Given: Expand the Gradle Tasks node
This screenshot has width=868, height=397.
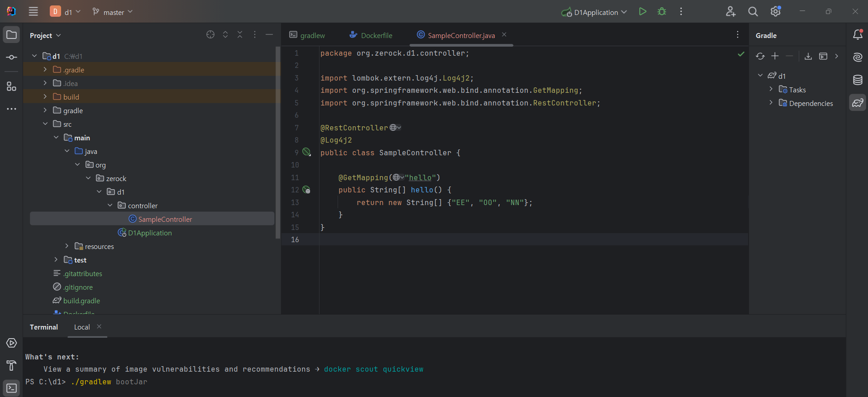Looking at the screenshot, I should click(x=771, y=90).
